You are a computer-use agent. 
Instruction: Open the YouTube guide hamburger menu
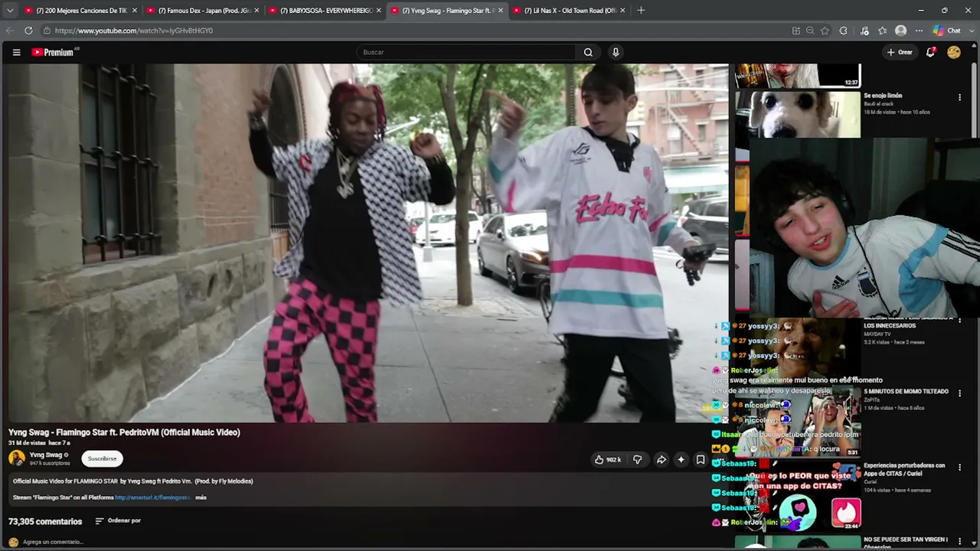point(16,52)
